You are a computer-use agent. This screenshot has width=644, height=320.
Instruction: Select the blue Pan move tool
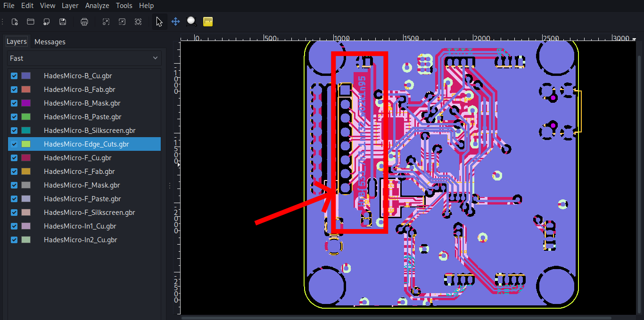point(175,22)
